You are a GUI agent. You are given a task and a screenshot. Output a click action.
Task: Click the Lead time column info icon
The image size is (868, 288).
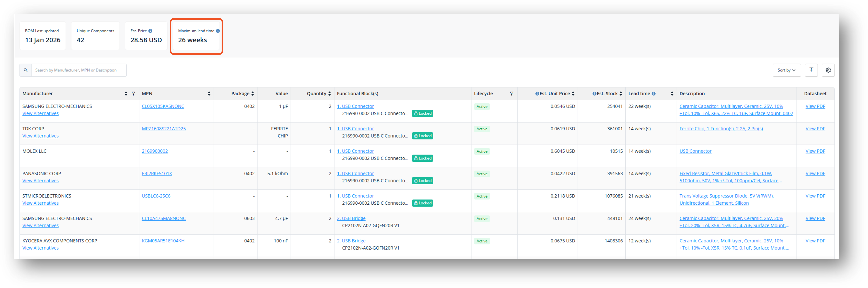[x=653, y=94]
